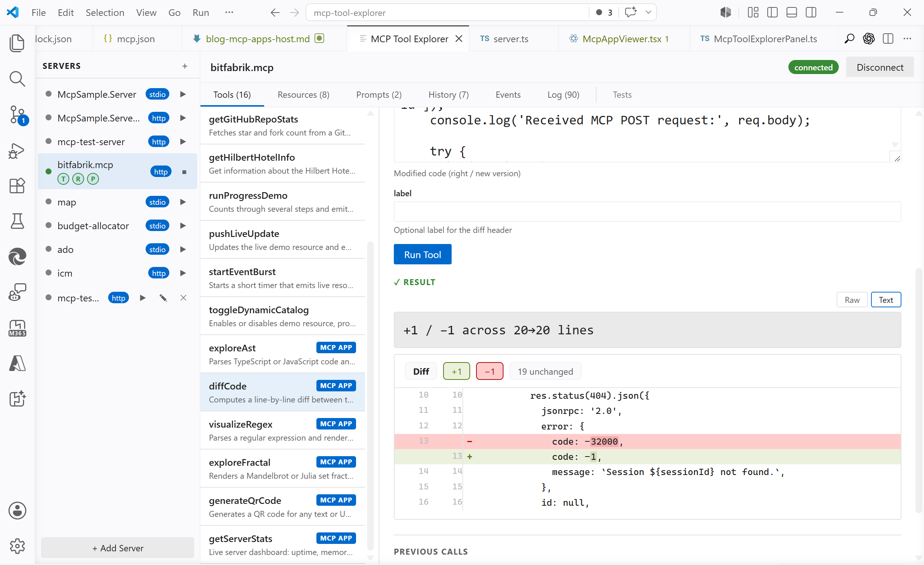Viewport: 924px width, 565px height.
Task: Open the Edge browser tools icon
Action: point(17,257)
